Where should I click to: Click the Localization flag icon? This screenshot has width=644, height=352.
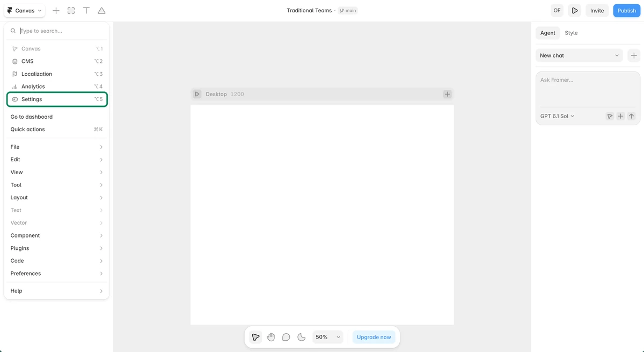tap(14, 74)
